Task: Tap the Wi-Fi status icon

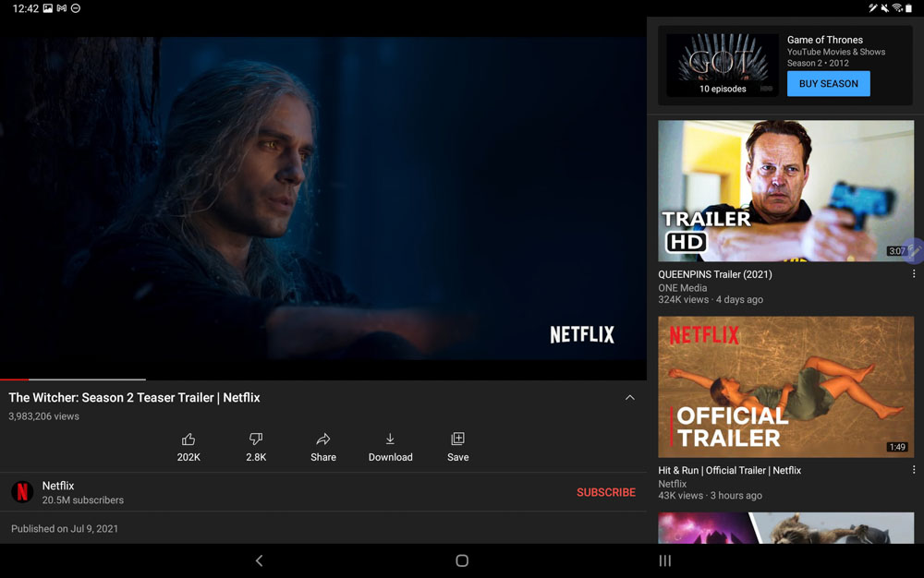Action: [897, 8]
